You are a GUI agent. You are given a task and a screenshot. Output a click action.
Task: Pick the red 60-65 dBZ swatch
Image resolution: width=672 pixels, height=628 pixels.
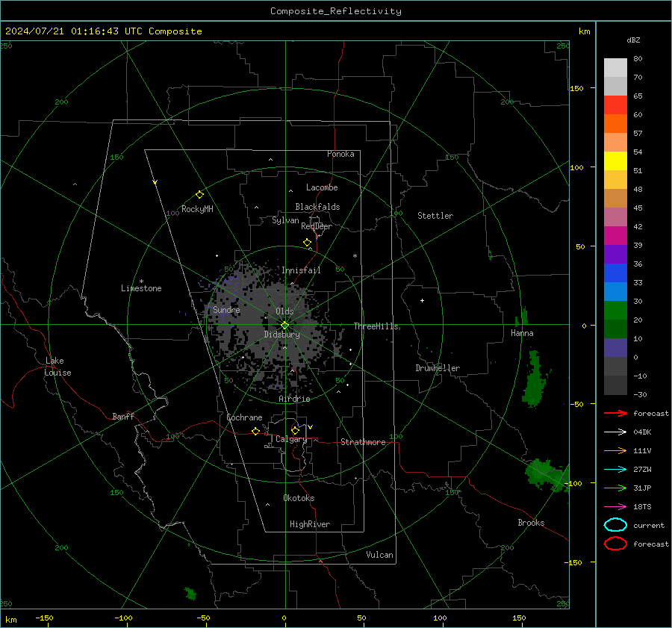pyautogui.click(x=615, y=105)
